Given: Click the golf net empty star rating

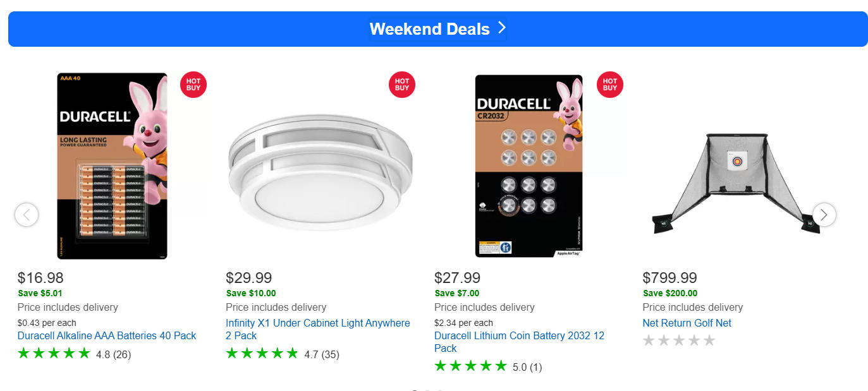Looking at the screenshot, I should 679,341.
